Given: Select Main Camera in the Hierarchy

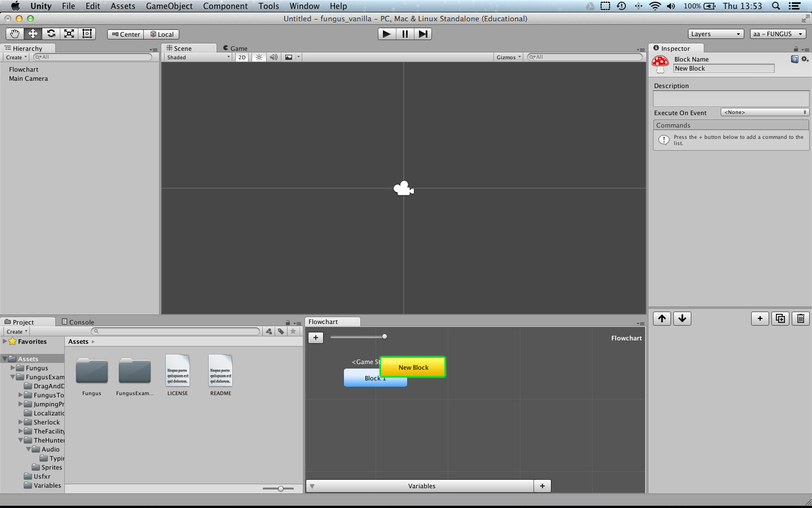Looking at the screenshot, I should point(28,78).
